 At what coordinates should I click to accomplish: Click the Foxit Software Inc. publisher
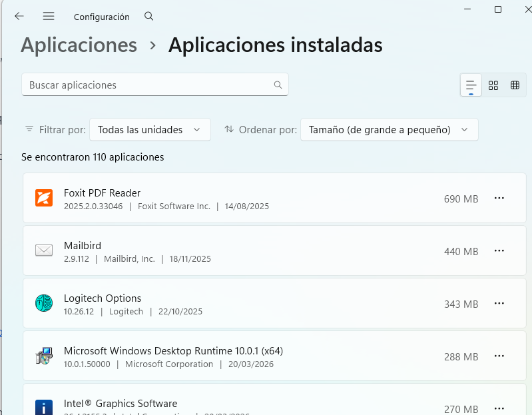tap(174, 207)
